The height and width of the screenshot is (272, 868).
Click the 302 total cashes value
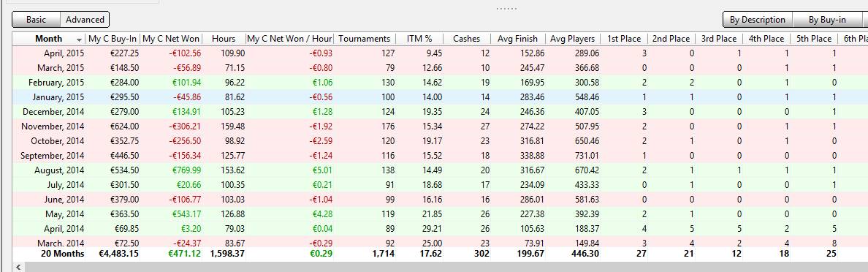482,254
